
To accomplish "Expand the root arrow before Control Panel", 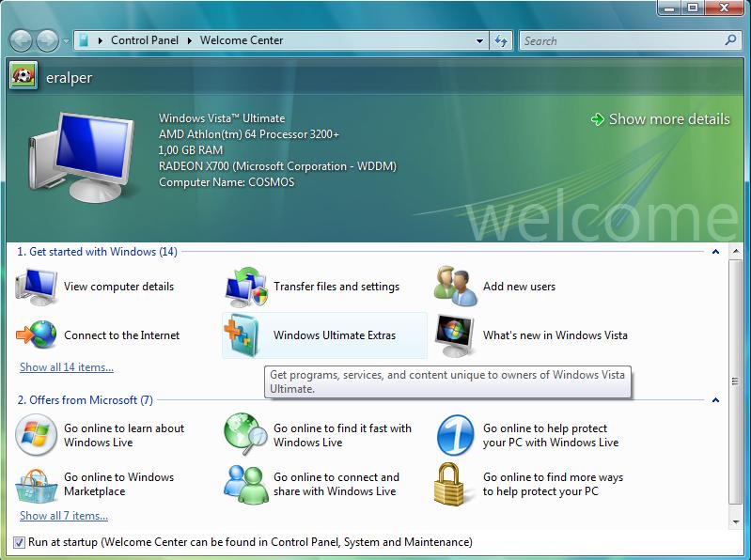I will (100, 40).
